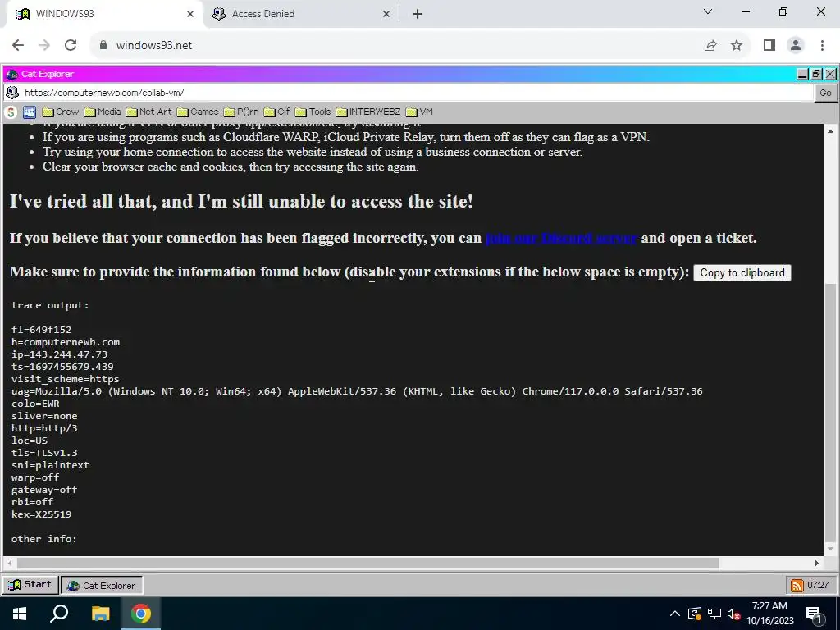View site info lock icon
Image resolution: width=840 pixels, height=630 pixels.
(x=103, y=46)
